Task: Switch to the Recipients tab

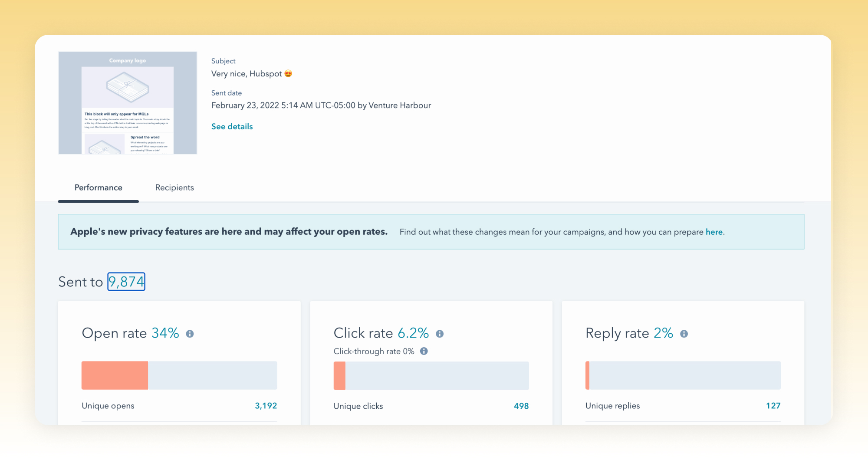Action: (174, 187)
